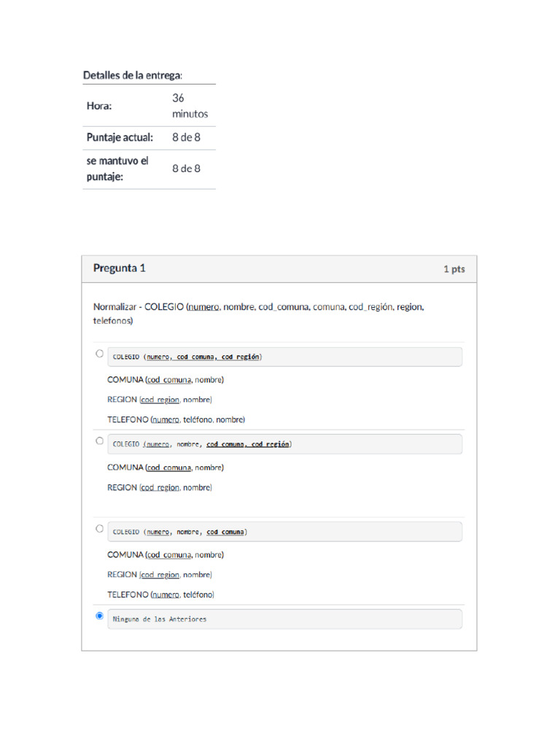Click the 'Pregunta 1' question heading
The width and height of the screenshot is (560, 747).
click(120, 268)
